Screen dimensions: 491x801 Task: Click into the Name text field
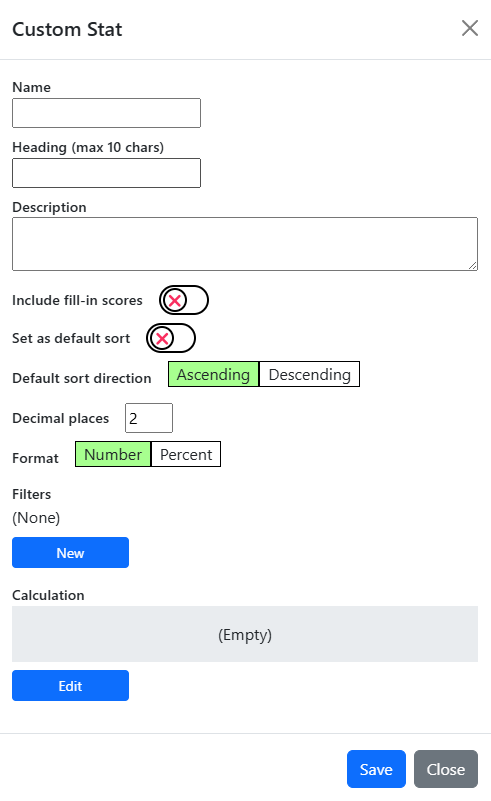point(106,113)
